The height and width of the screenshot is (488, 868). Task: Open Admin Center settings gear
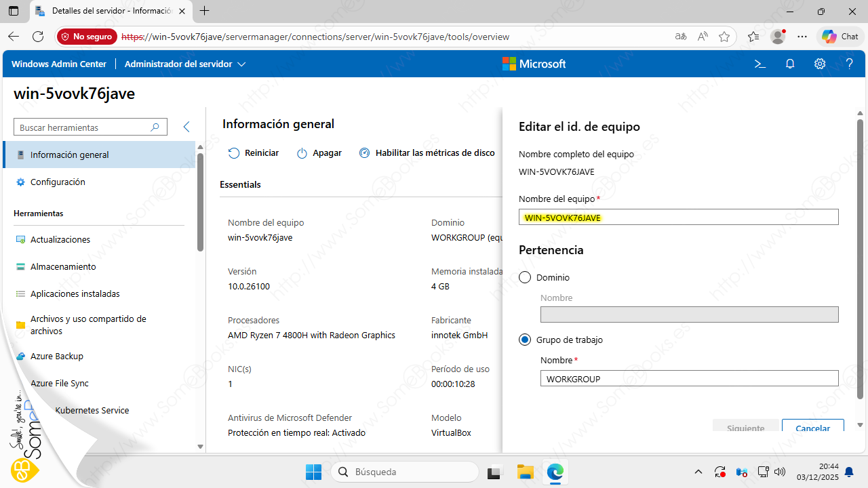coord(820,64)
